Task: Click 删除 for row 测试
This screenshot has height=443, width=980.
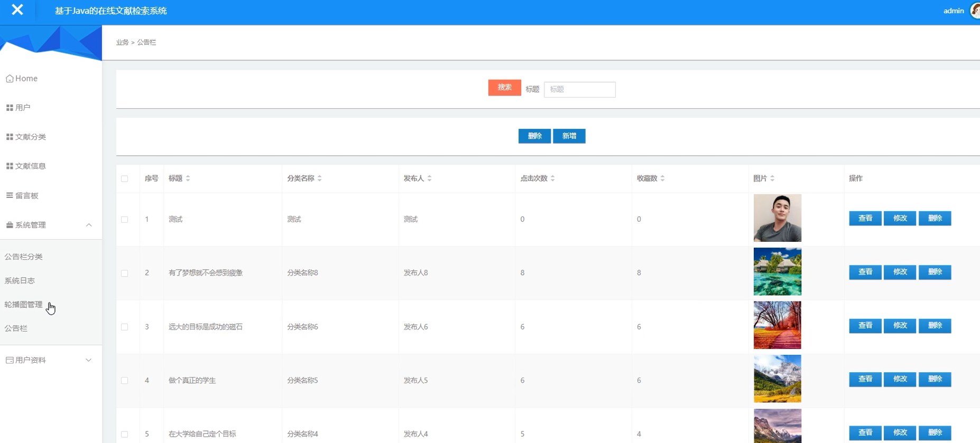Action: (935, 219)
